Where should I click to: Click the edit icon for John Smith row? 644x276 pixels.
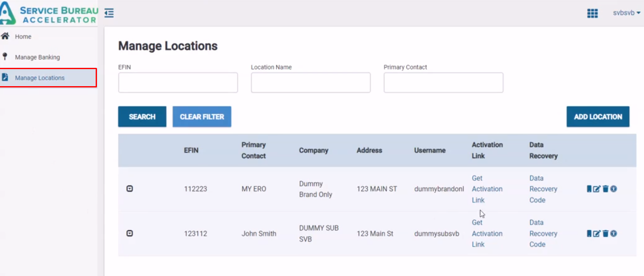[x=597, y=234]
